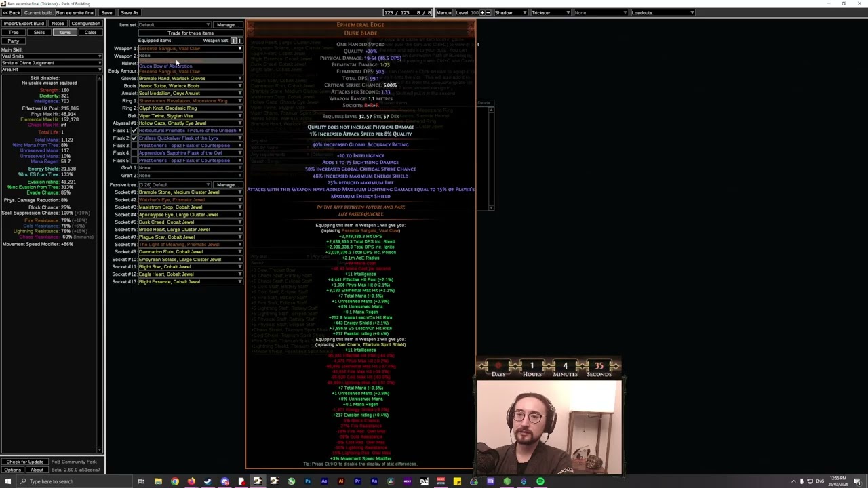
Task: Open the Shadow class dropdown
Action: click(x=511, y=12)
